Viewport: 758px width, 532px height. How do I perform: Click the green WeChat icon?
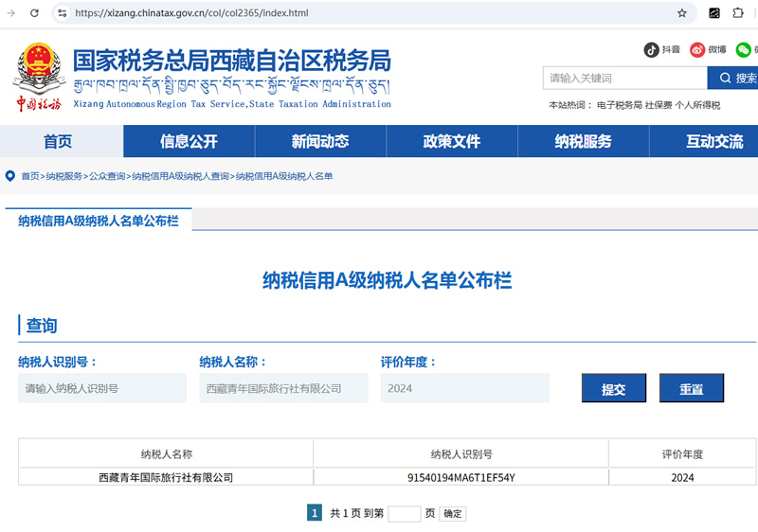(x=744, y=49)
